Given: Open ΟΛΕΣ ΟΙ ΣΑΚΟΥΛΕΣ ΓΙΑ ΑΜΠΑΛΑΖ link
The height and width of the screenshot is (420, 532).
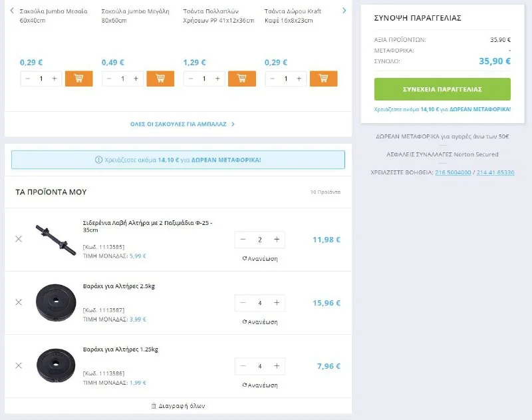Looking at the screenshot, I should pos(182,124).
